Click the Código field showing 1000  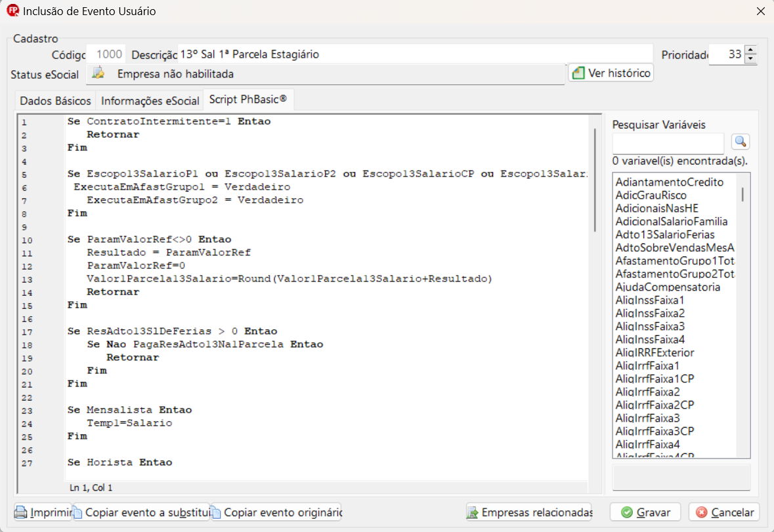click(106, 54)
